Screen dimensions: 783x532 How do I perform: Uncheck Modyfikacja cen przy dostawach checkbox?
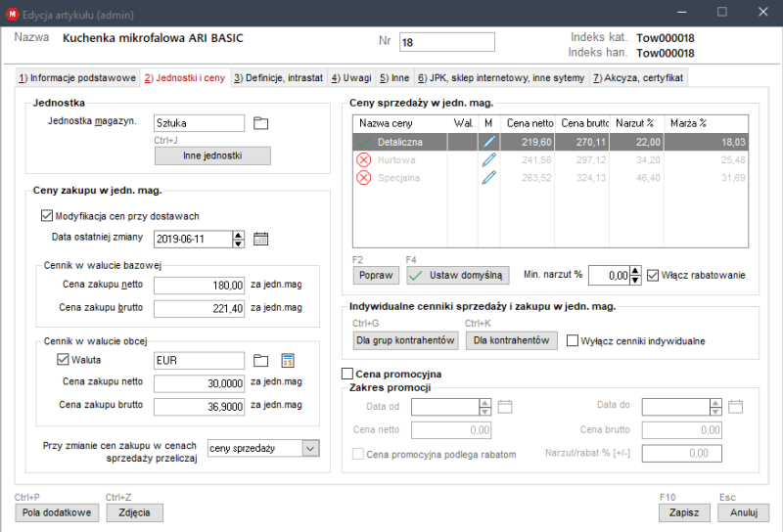pyautogui.click(x=47, y=216)
